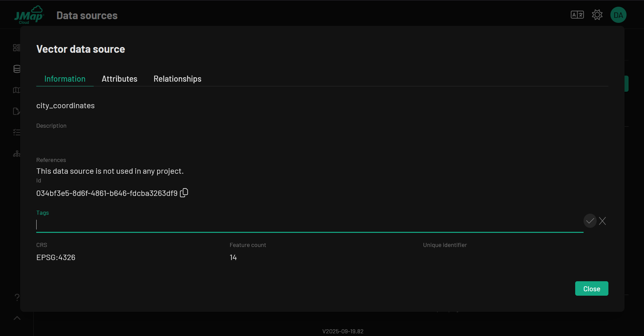Click the document edit sidebar icon
Screen dimensions: 644x336
[16, 111]
